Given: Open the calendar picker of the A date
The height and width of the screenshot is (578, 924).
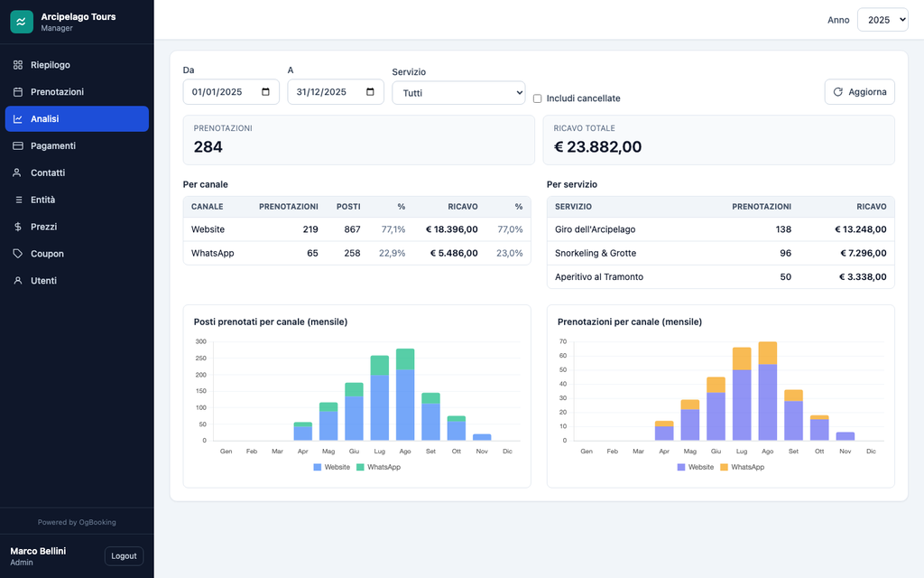Looking at the screenshot, I should [x=370, y=92].
